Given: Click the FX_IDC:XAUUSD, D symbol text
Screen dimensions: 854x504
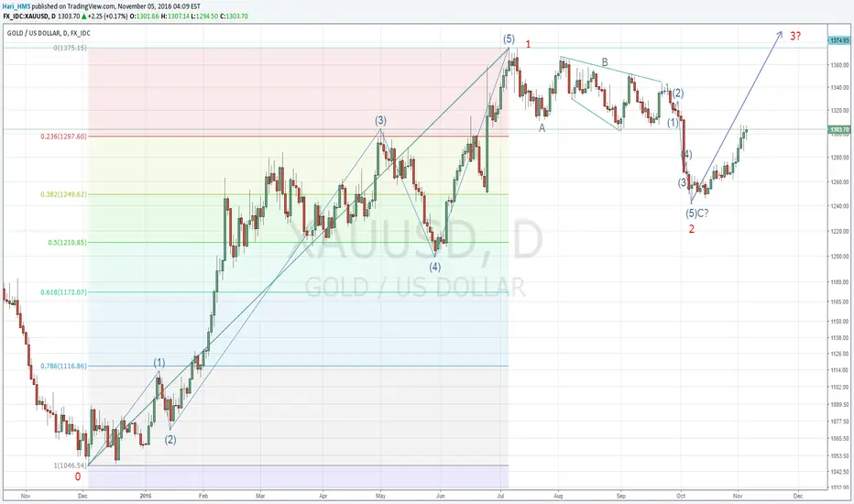Looking at the screenshot, I should point(28,16).
